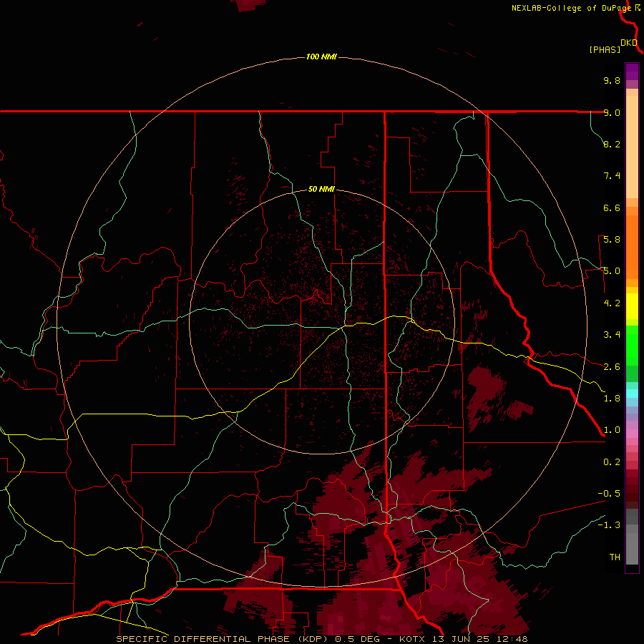Pick the cyan band of the color scale
Screen dimensions: 644x644
pyautogui.click(x=632, y=393)
